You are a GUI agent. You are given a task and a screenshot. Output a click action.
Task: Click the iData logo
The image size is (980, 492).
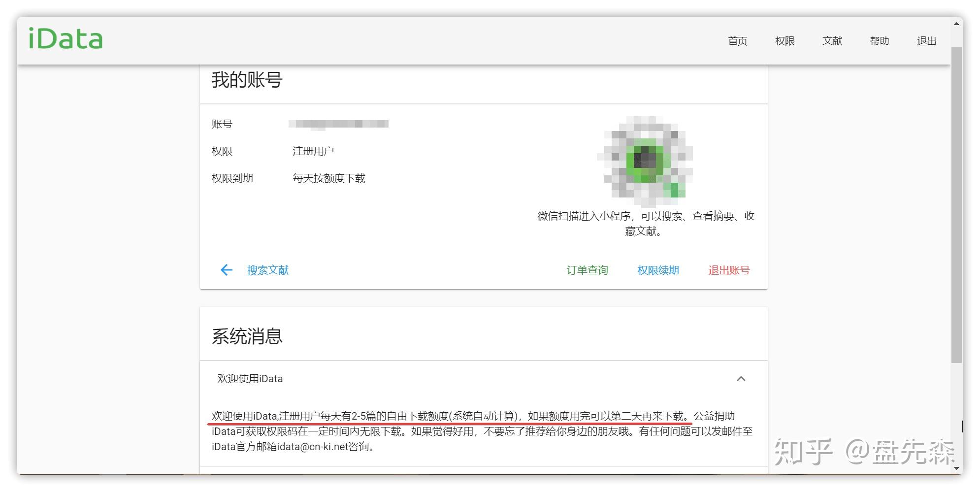pyautogui.click(x=65, y=38)
